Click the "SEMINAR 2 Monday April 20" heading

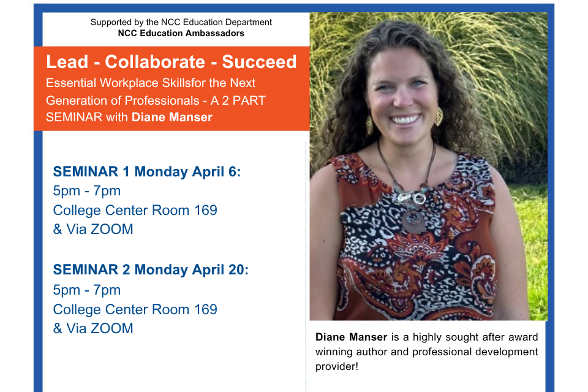pos(151,269)
